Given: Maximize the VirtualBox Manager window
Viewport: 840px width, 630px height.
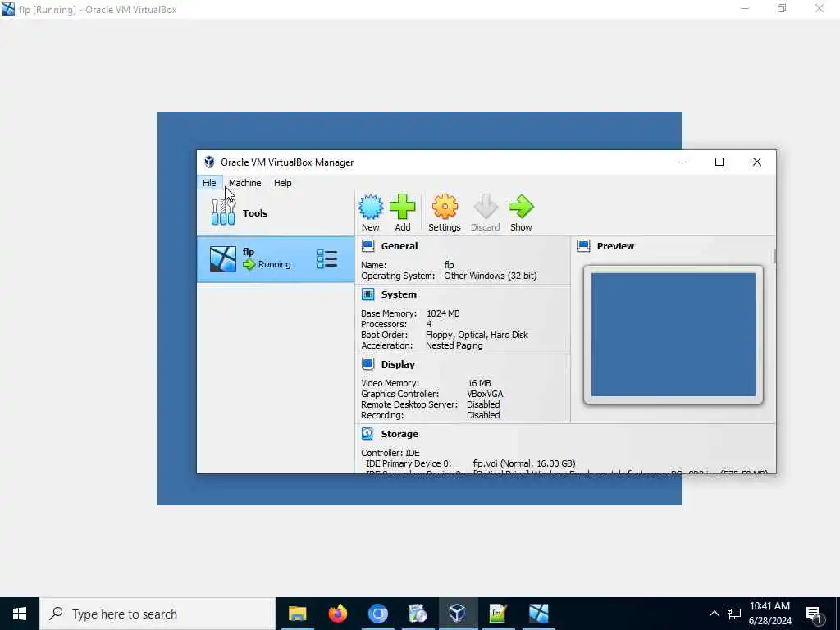Looking at the screenshot, I should pos(719,162).
